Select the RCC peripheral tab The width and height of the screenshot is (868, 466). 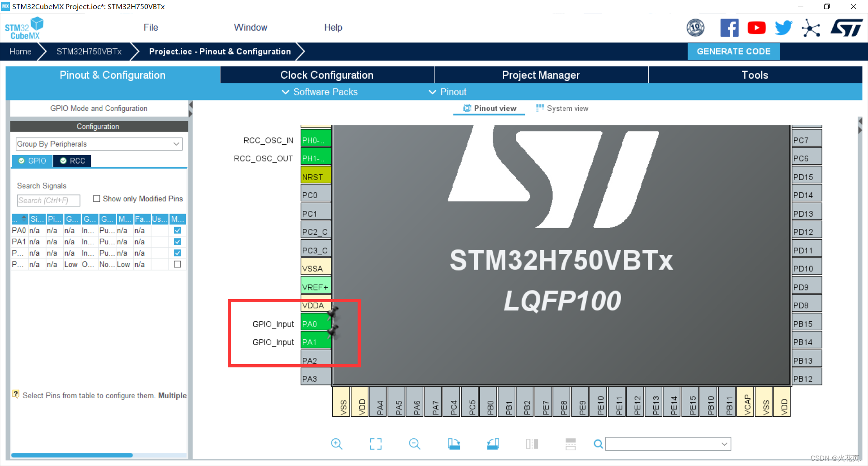click(x=72, y=161)
